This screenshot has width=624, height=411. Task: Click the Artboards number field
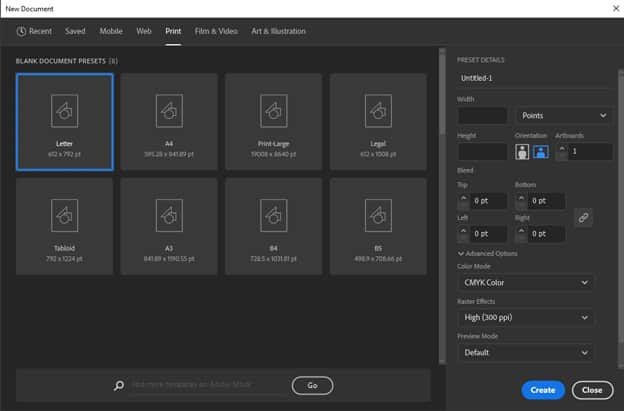(x=591, y=152)
